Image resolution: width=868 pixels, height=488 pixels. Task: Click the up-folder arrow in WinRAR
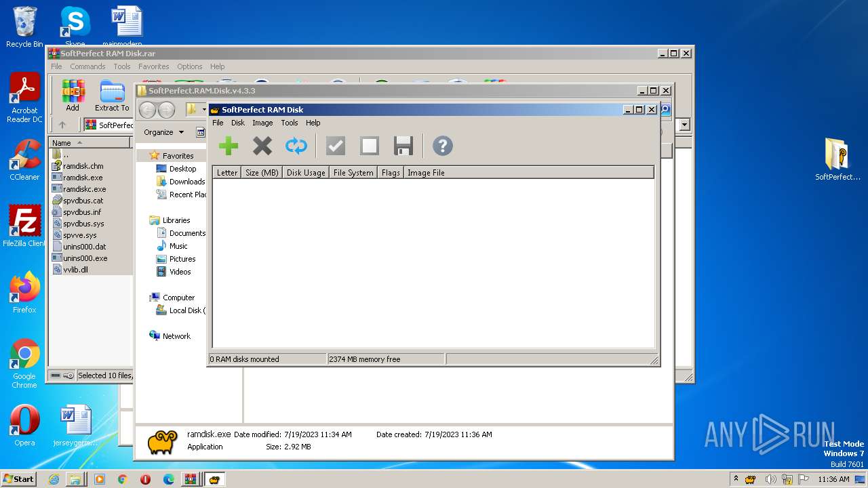[x=62, y=125]
